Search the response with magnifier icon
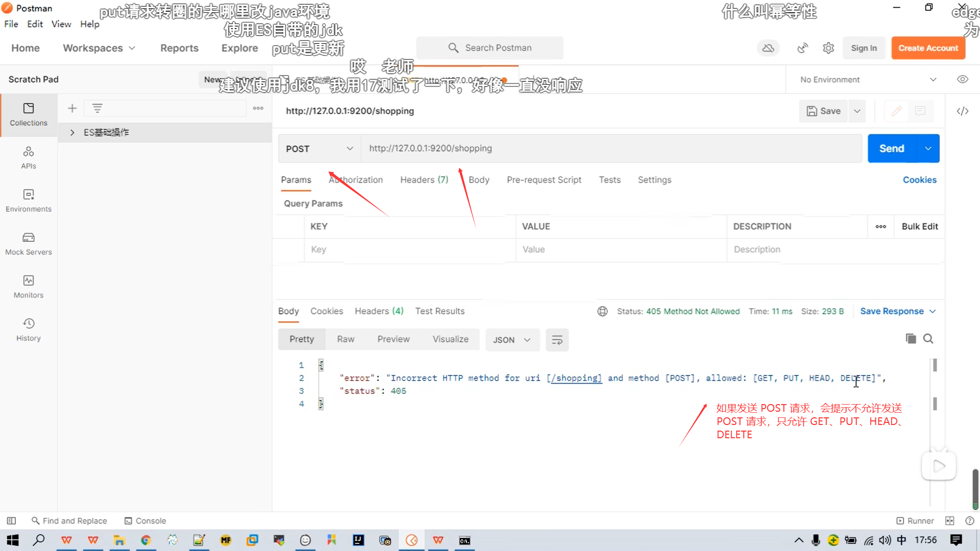Screen dimensions: 980x551 coord(928,339)
